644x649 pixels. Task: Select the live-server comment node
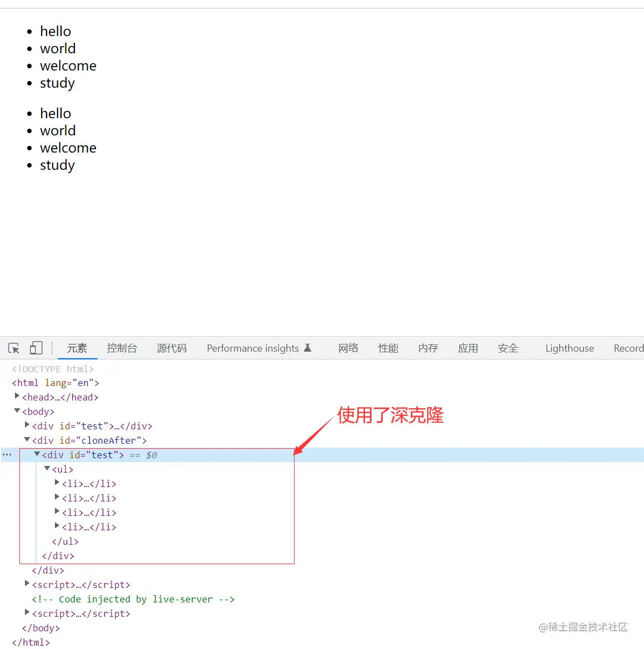point(133,599)
